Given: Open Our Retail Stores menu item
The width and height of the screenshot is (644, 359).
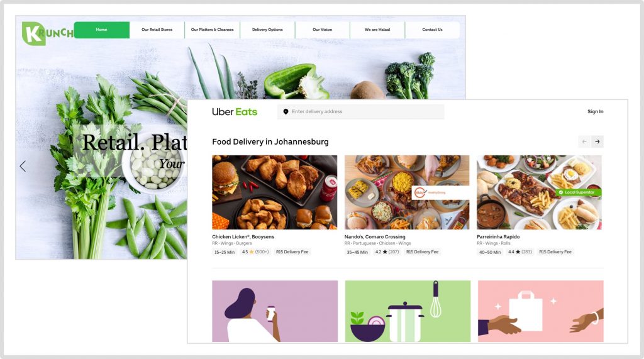Looking at the screenshot, I should [157, 30].
